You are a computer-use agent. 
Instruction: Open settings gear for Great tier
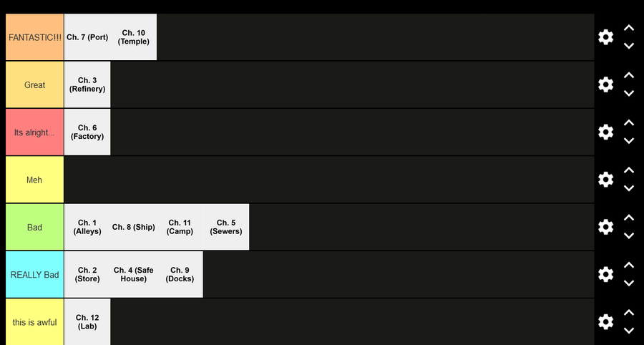coord(605,84)
